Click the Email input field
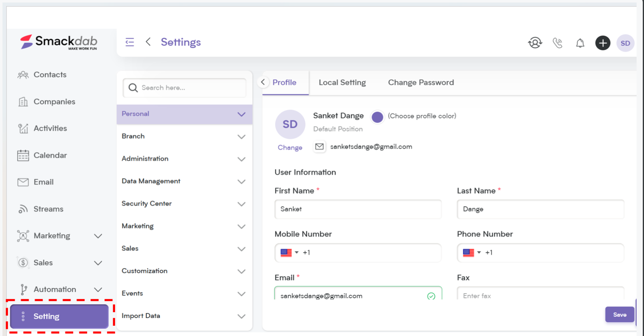This screenshot has height=336, width=644. coord(358,294)
